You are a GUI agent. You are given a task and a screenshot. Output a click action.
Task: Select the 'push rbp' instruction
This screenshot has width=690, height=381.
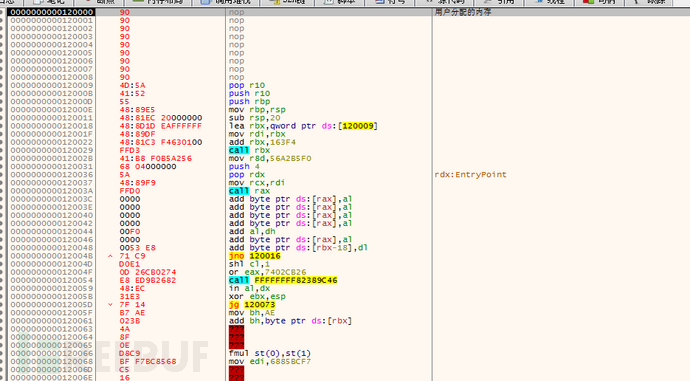pyautogui.click(x=250, y=102)
